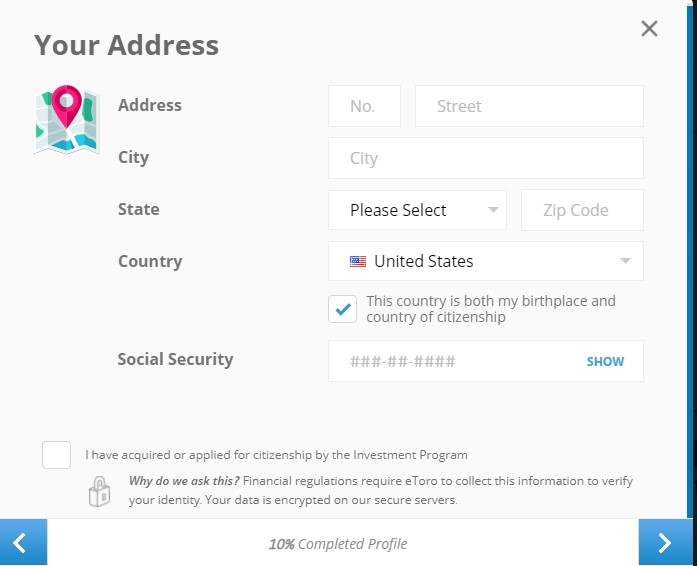Click the Zip Code field
The image size is (697, 566).
582,210
